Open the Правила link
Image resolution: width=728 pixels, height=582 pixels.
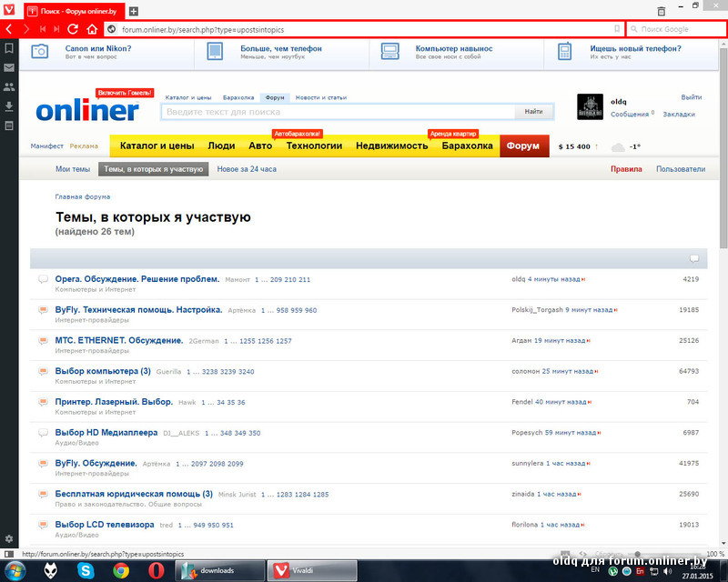point(626,169)
